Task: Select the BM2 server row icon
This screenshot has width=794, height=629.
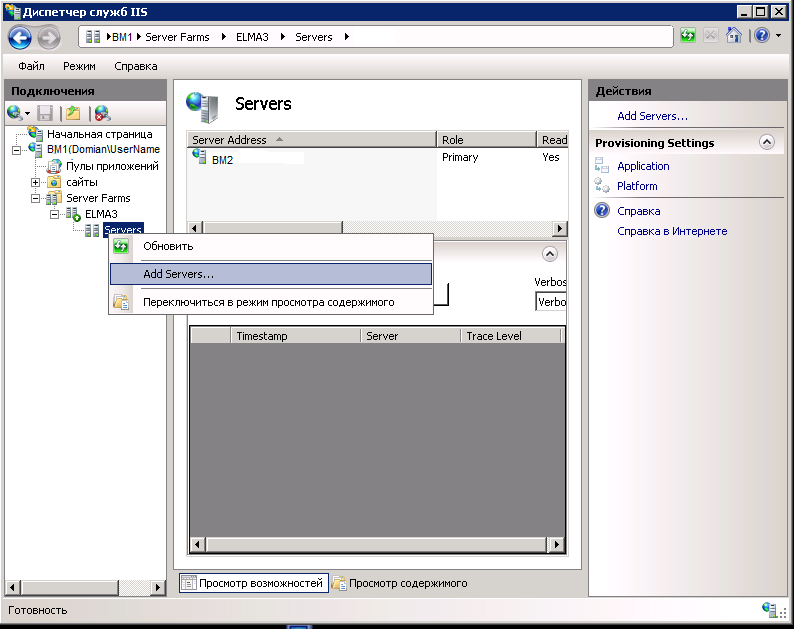Action: click(199, 158)
